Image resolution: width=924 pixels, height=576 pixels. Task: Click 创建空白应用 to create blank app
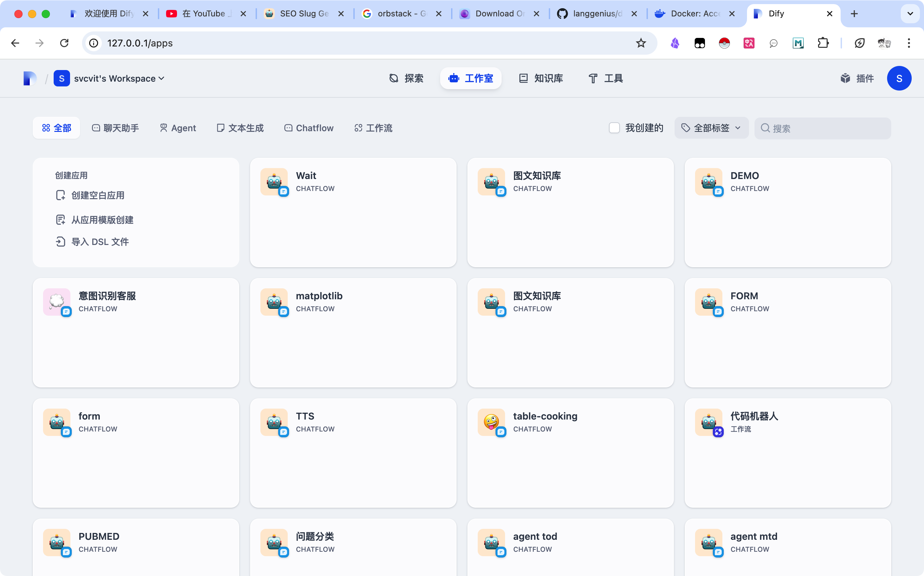point(97,195)
